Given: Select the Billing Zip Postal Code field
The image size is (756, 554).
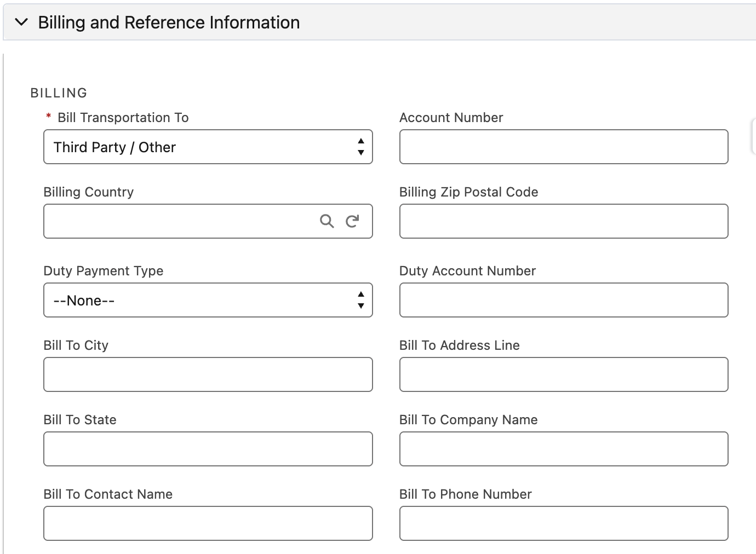Looking at the screenshot, I should tap(563, 221).
